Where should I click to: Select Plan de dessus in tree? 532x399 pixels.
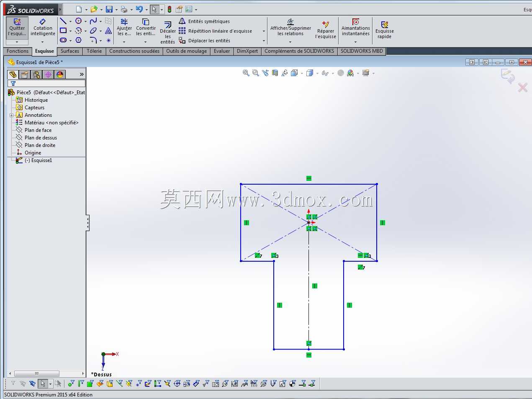point(41,138)
